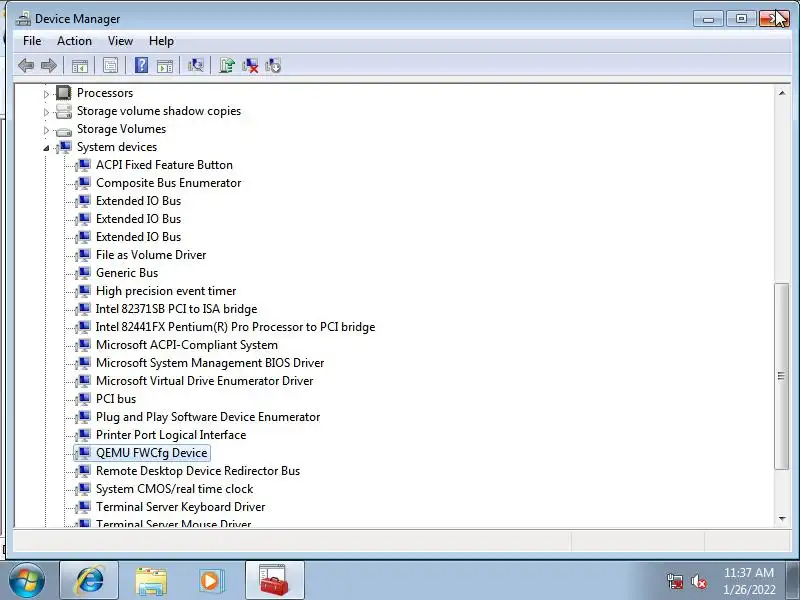The width and height of the screenshot is (800, 600).
Task: Collapse the System devices node
Action: 46,148
